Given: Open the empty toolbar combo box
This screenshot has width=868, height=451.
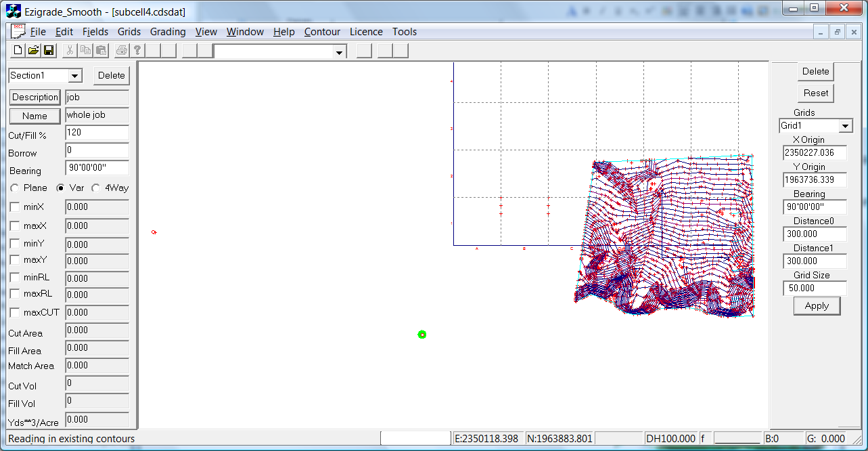Looking at the screenshot, I should [339, 52].
